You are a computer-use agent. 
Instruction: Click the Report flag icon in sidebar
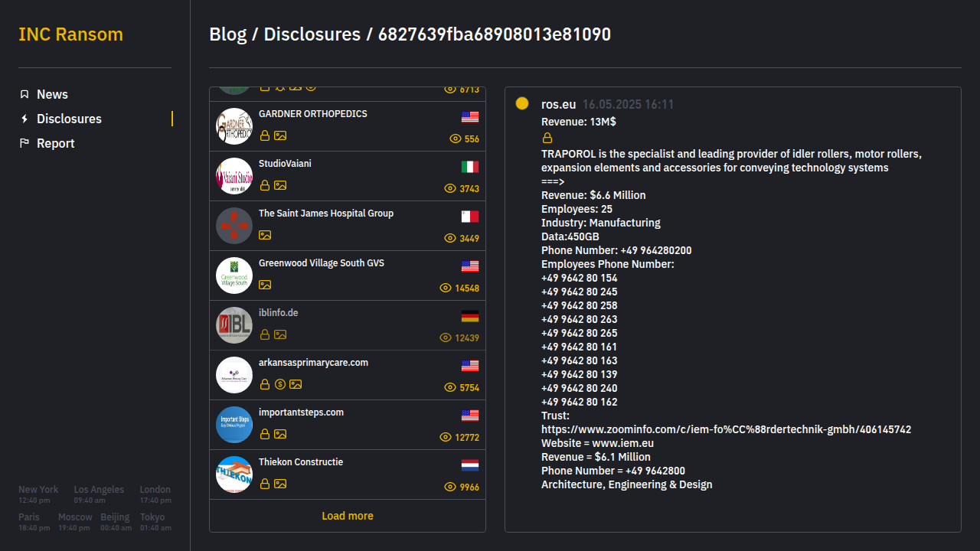pyautogui.click(x=24, y=143)
